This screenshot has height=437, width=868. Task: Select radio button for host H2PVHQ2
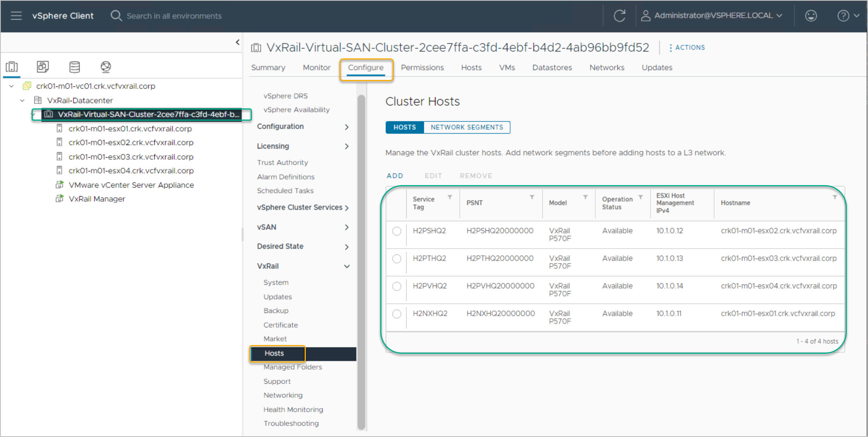click(x=397, y=286)
